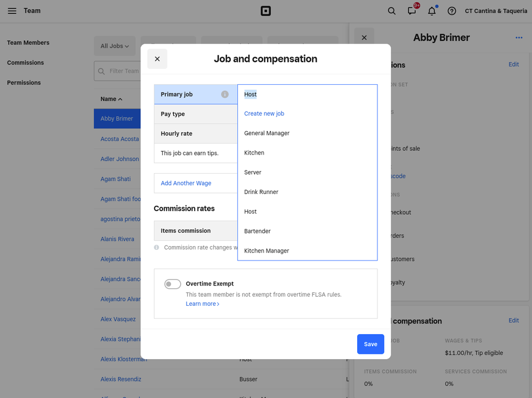
Task: Open messages via the speech bubble icon
Action: (412, 11)
